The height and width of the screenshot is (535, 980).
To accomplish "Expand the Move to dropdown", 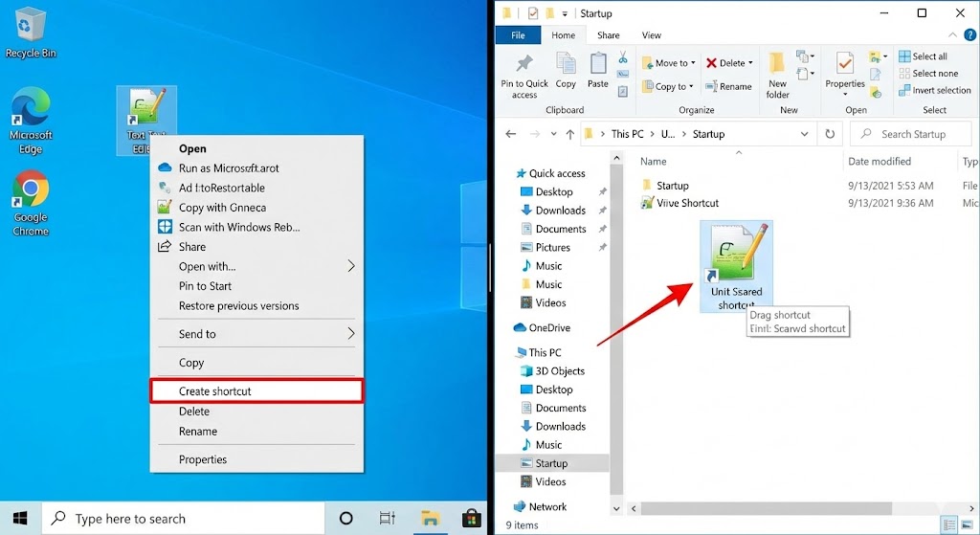I will 697,63.
